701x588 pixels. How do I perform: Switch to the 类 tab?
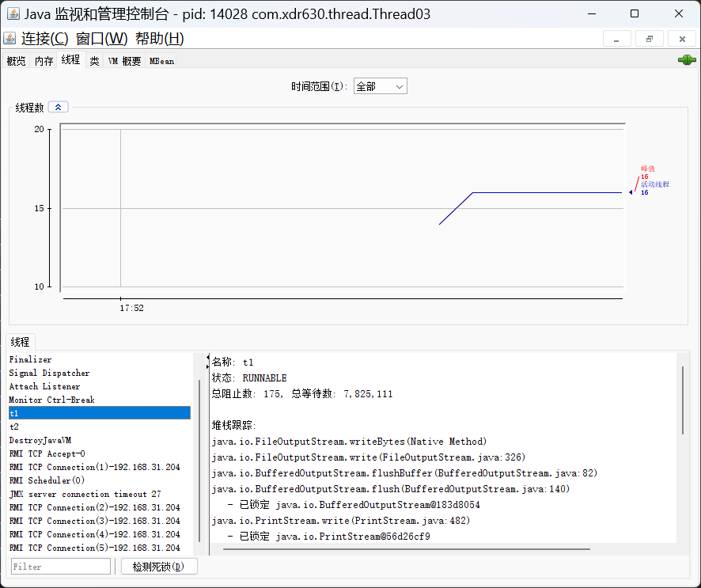click(94, 61)
